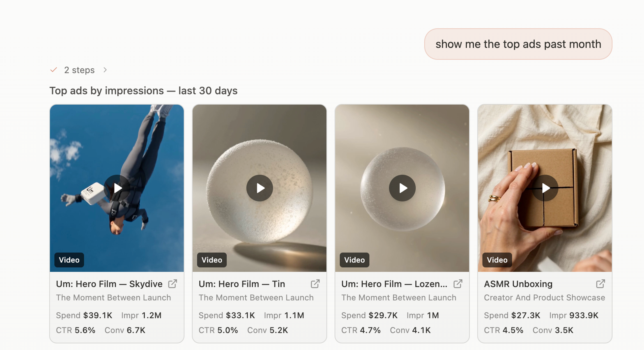Click the 2 steps label
Image resolution: width=644 pixels, height=350 pixels.
click(79, 70)
